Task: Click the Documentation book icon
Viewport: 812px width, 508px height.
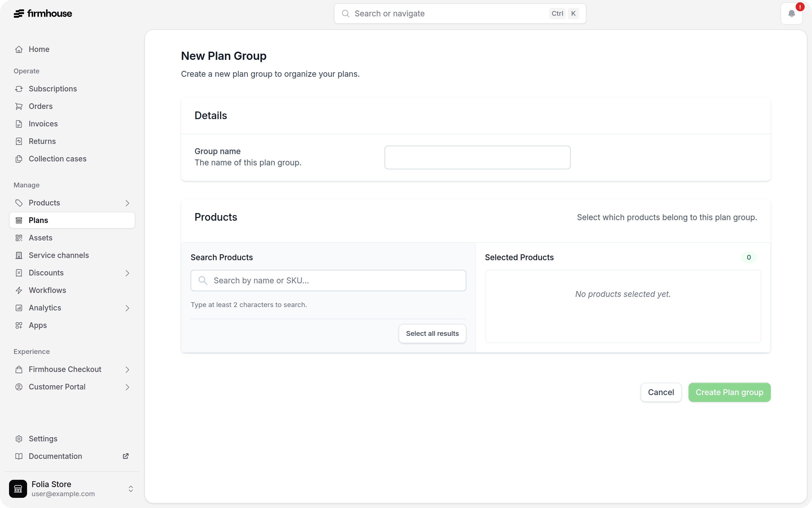Action: tap(19, 456)
